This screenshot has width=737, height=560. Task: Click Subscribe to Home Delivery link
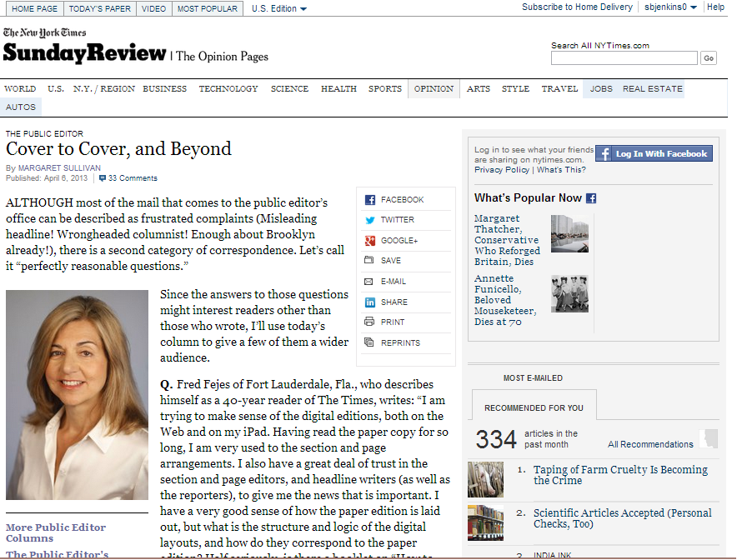577,7
